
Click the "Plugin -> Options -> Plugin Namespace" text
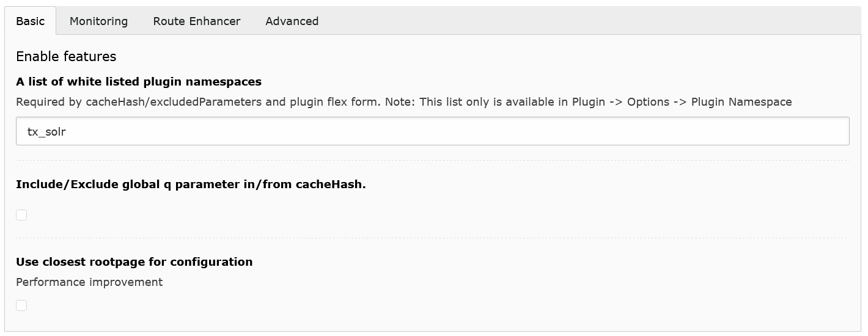point(682,102)
